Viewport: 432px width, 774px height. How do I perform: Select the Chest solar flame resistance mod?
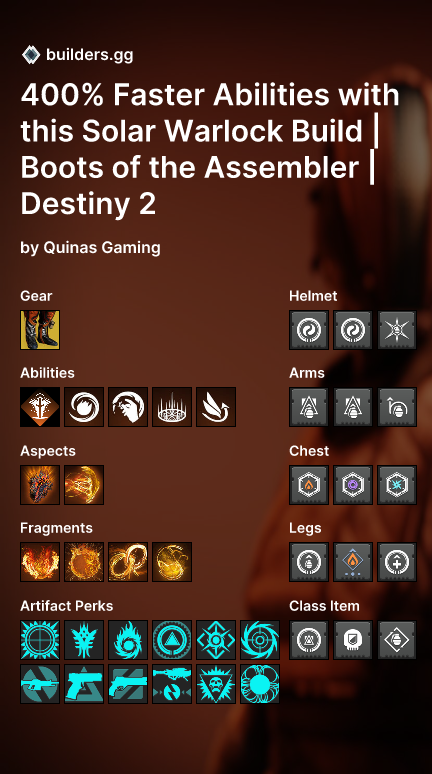pos(309,485)
